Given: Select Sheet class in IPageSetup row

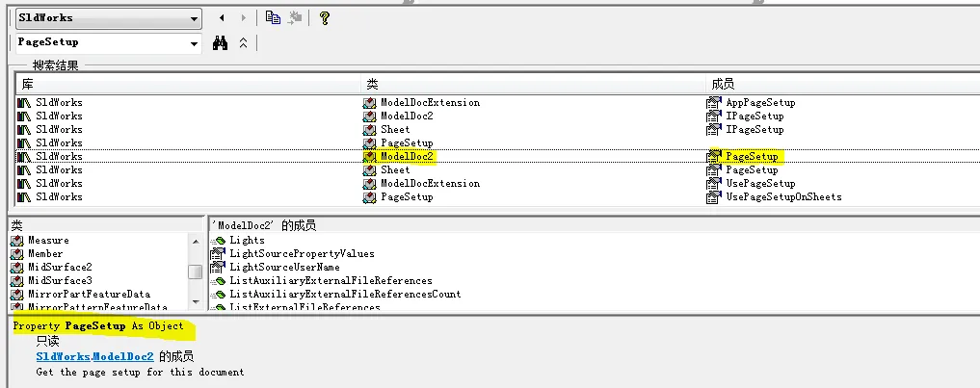Looking at the screenshot, I should click(x=396, y=130).
